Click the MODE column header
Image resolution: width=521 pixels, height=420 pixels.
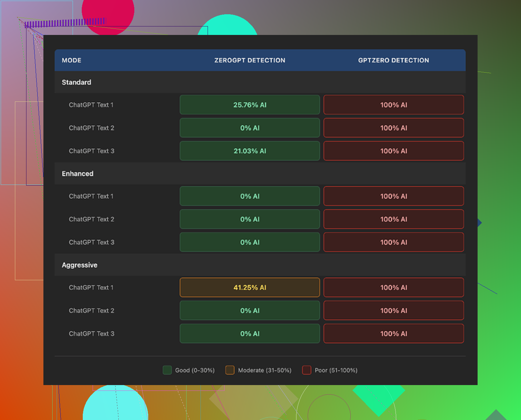click(x=72, y=60)
